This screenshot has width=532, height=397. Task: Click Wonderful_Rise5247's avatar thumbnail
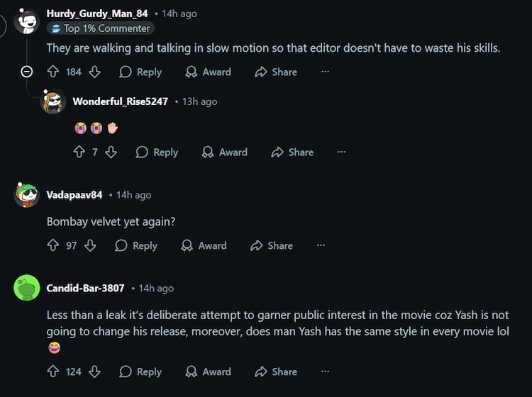click(53, 101)
